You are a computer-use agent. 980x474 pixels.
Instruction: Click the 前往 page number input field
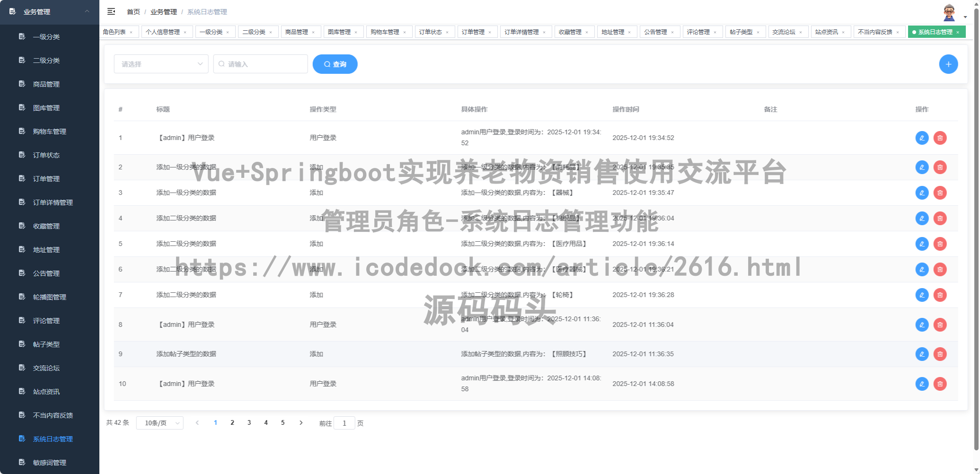[344, 422]
